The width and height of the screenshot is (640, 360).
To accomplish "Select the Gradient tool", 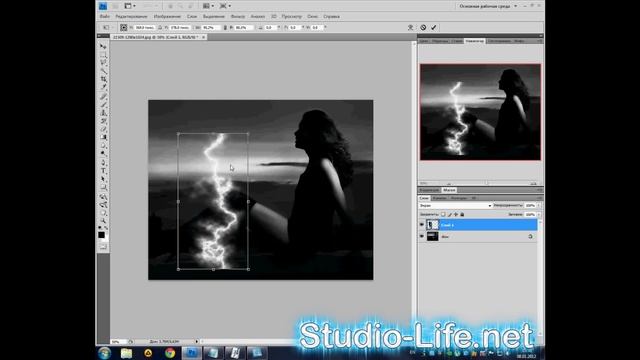I will [103, 138].
